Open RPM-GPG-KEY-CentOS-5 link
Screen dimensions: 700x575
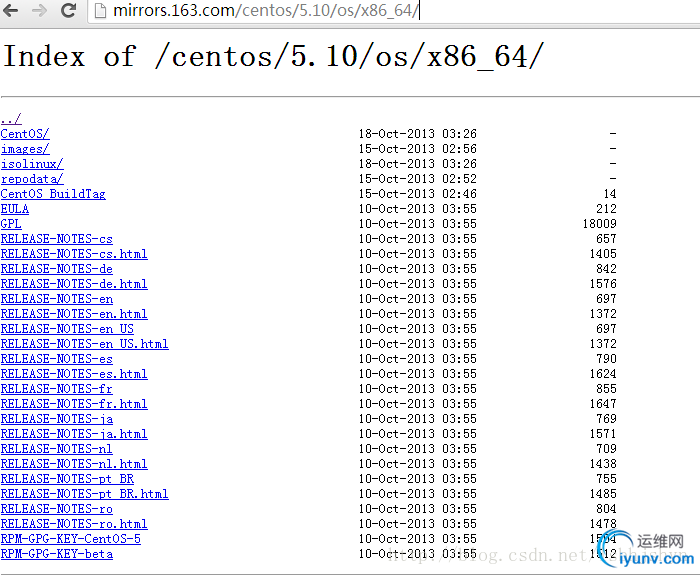click(x=71, y=539)
